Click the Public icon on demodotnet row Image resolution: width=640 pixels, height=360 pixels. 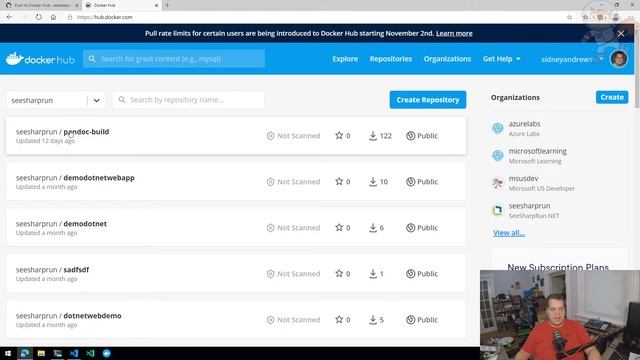[x=411, y=228]
